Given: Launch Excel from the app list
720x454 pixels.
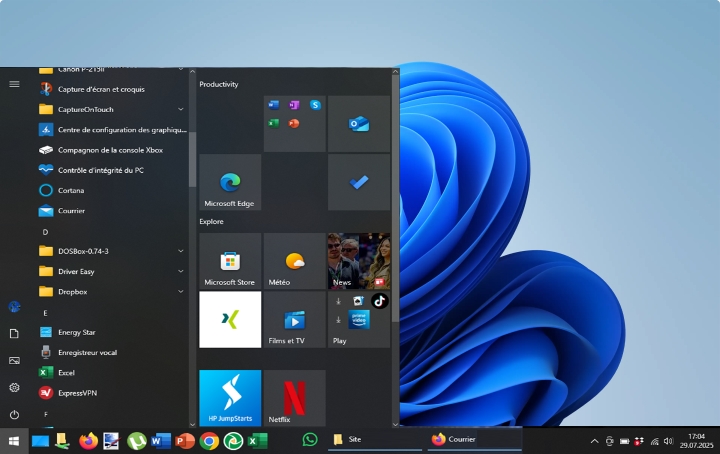Looking at the screenshot, I should [112, 372].
